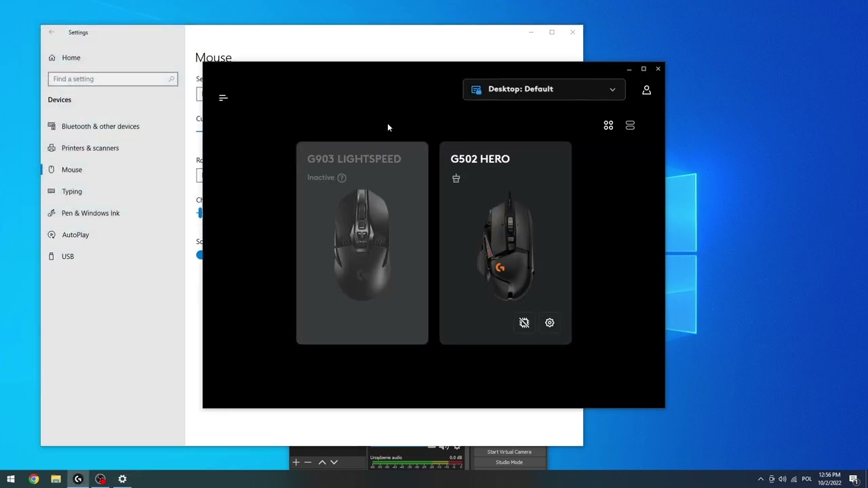The width and height of the screenshot is (868, 488).
Task: Add a source with OBS plus button
Action: 296,462
